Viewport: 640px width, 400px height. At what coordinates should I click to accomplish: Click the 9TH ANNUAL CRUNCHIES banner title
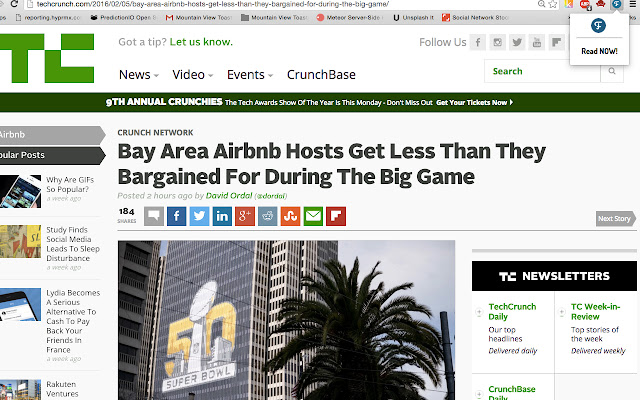click(164, 102)
